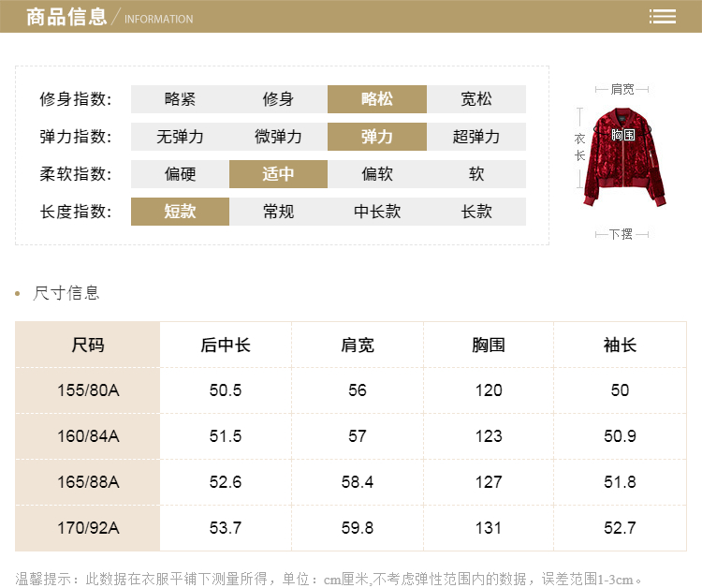Select the 长款 length option
The height and width of the screenshot is (588, 702).
pyautogui.click(x=476, y=212)
